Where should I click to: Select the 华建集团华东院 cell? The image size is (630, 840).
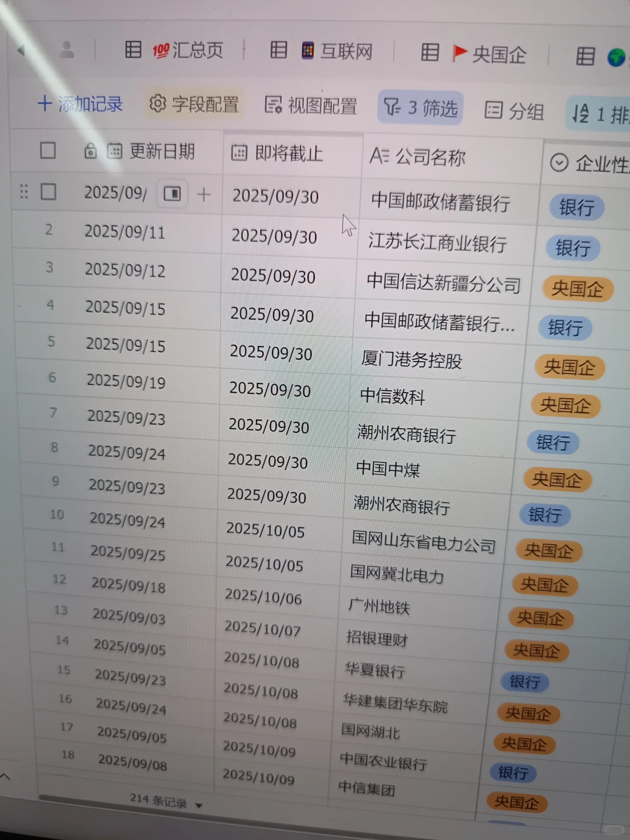tap(395, 703)
